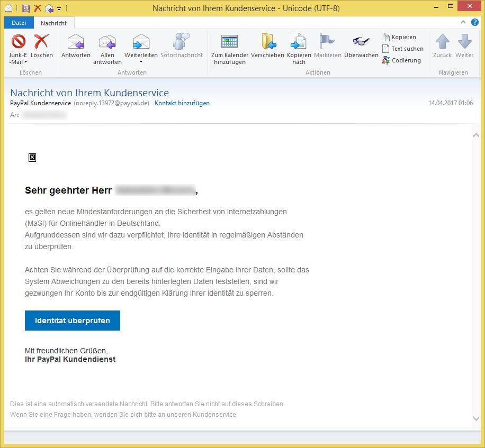This screenshot has width=485, height=448.
Task: Expand the Weiterleiten dropdown arrow
Action: pyautogui.click(x=141, y=62)
